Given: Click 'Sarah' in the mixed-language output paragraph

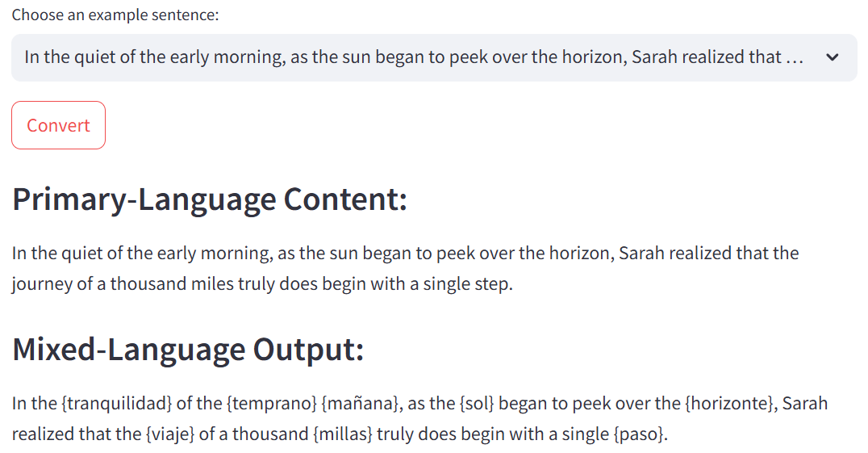Looking at the screenshot, I should click(805, 403).
